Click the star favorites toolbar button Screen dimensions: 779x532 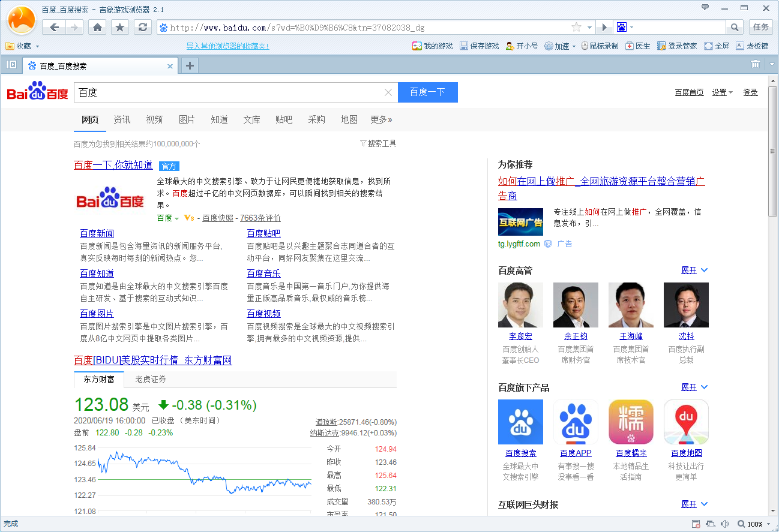120,27
